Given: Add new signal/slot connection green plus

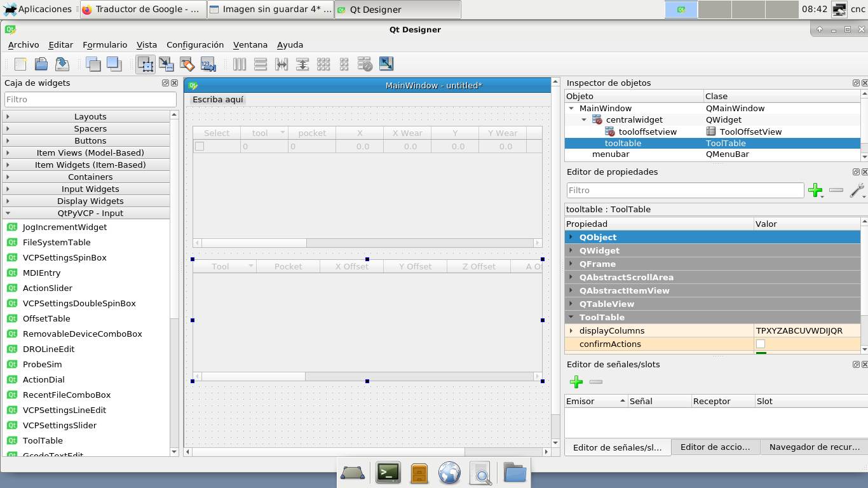Looking at the screenshot, I should pyautogui.click(x=576, y=382).
